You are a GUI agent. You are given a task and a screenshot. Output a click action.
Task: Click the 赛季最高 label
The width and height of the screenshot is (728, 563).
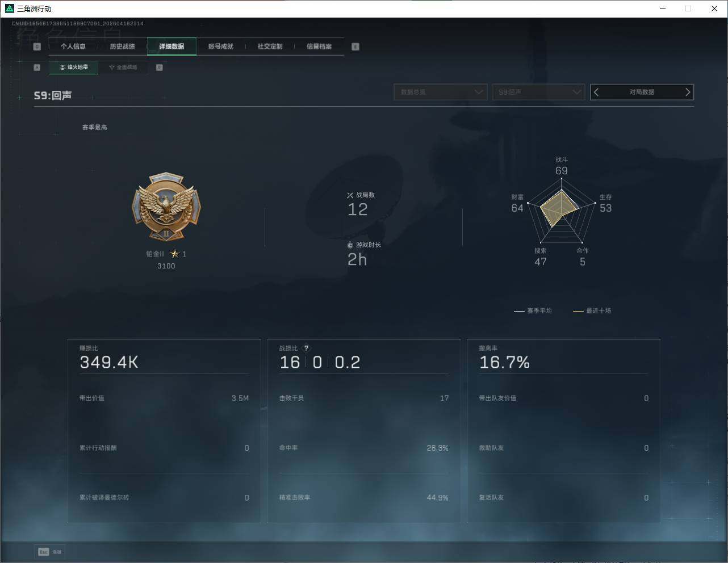[x=94, y=128]
